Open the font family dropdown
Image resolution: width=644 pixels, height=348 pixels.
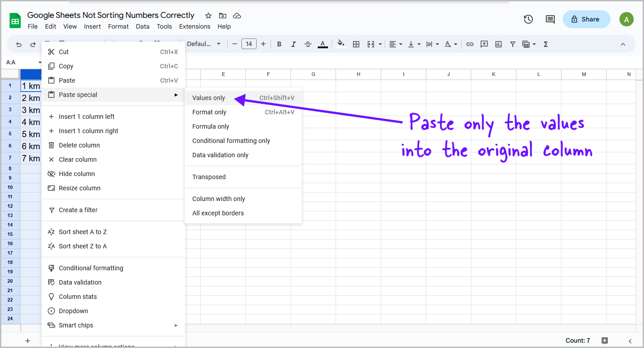204,44
